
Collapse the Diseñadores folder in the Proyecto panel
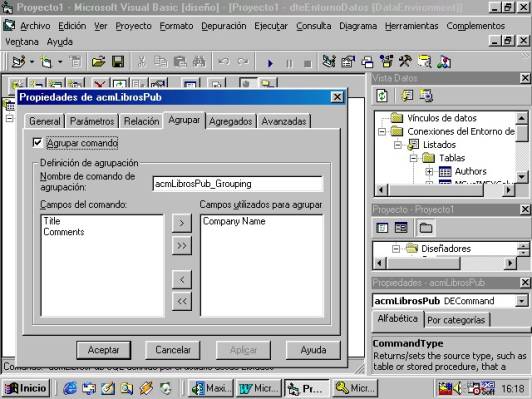[x=396, y=249]
